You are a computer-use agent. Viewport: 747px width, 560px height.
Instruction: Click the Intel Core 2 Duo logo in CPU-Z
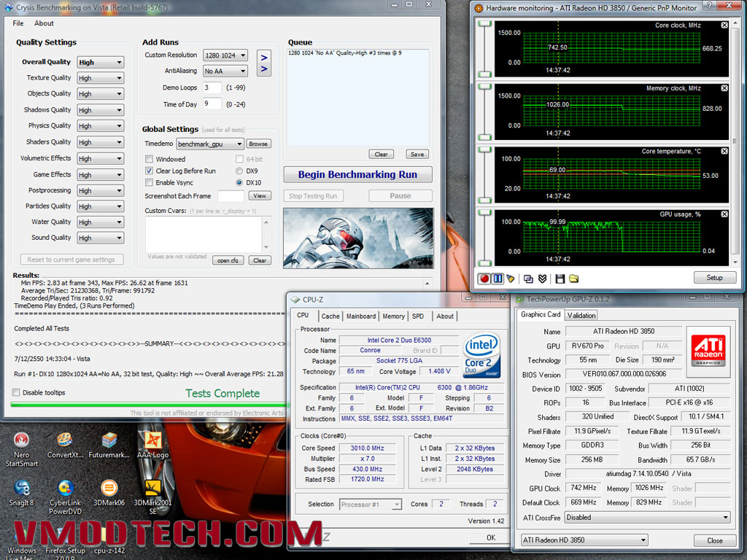tap(481, 354)
